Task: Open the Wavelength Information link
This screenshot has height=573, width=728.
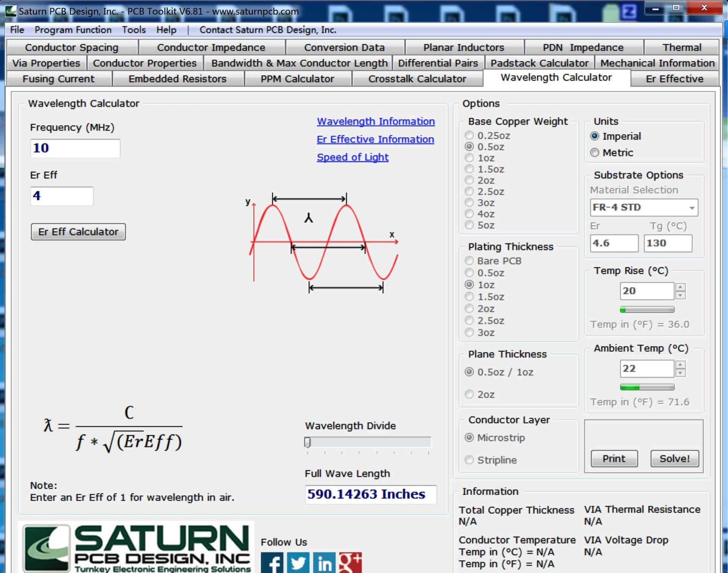Action: click(x=375, y=121)
